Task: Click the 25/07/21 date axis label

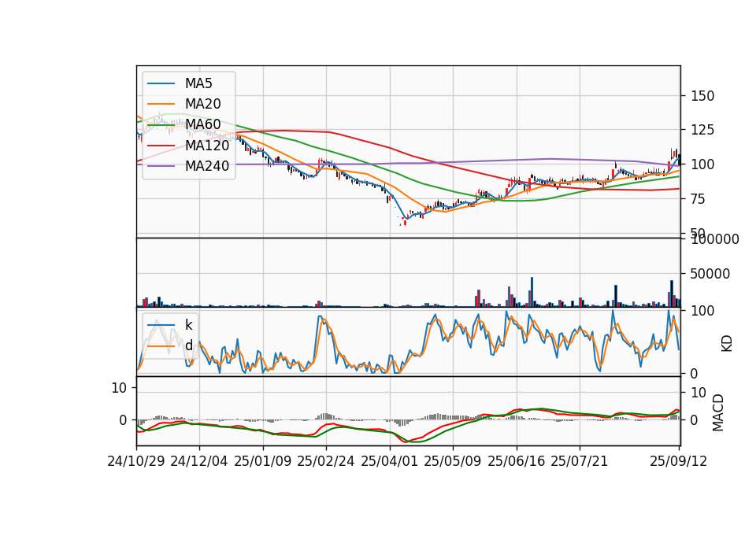Action: tap(580, 461)
